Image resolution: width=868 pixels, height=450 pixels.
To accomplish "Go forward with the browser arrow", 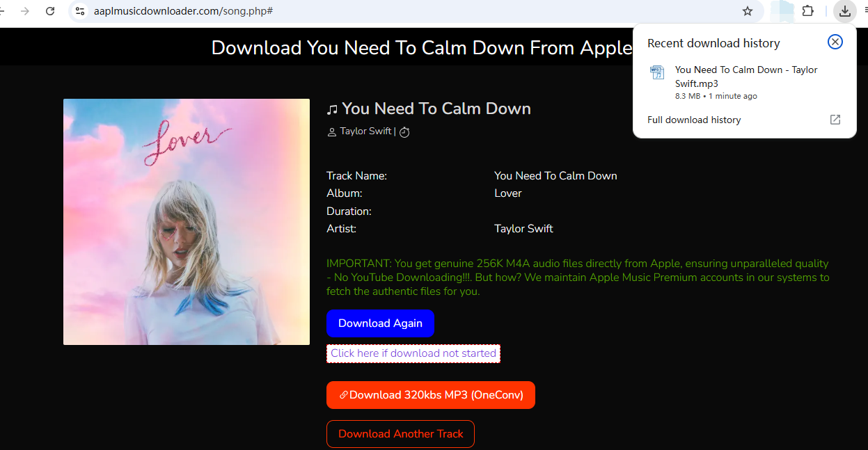I will pos(25,11).
